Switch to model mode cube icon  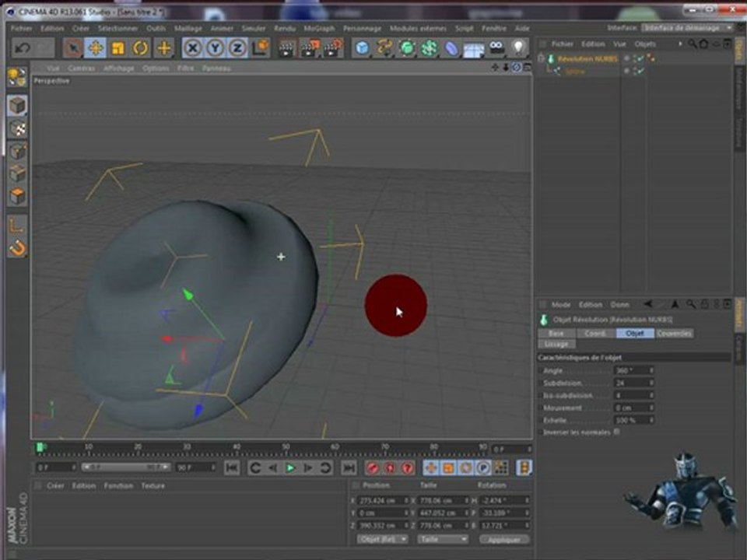point(17,105)
